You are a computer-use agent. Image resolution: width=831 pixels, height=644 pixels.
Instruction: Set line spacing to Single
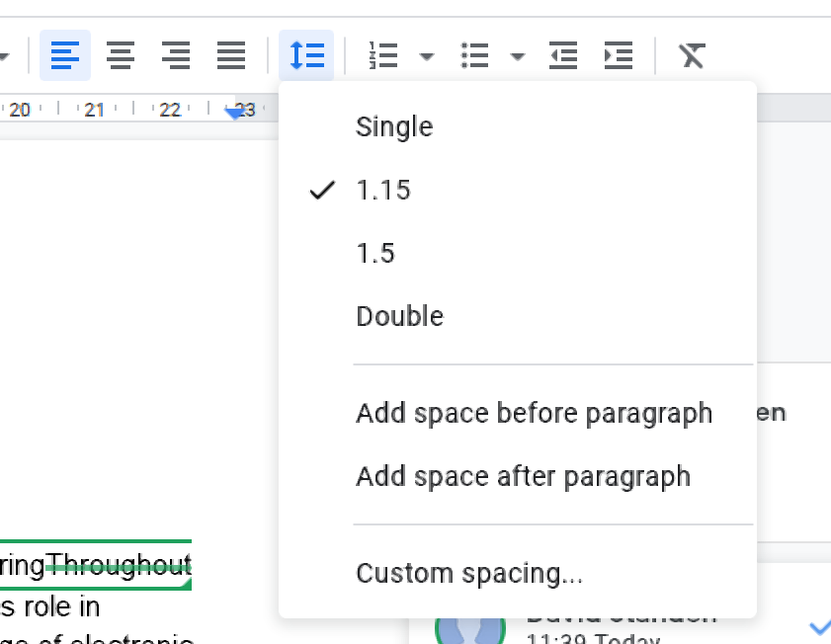(x=394, y=127)
